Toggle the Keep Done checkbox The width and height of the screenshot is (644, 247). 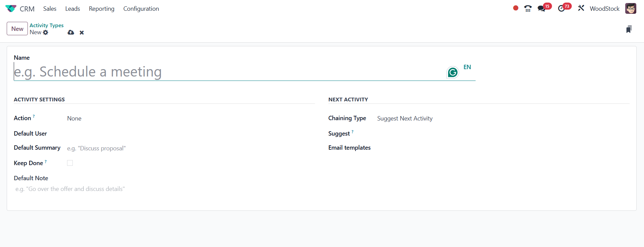[x=70, y=163]
